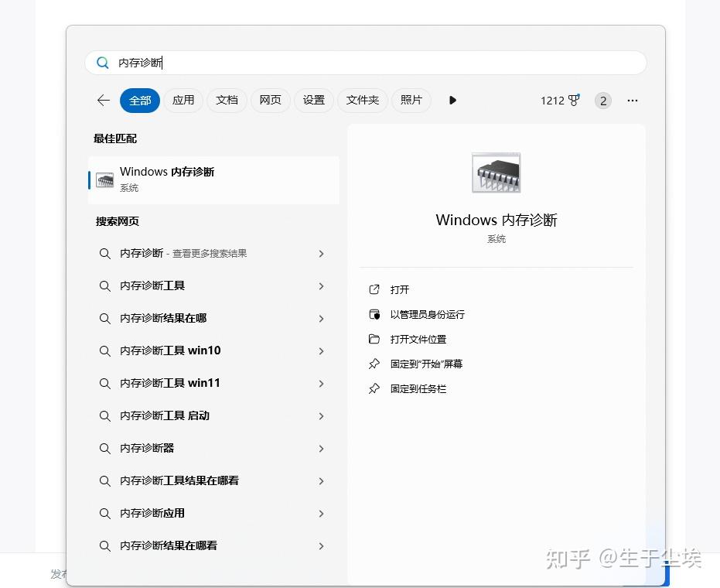Select the Windows 内存诊断 best match result
The height and width of the screenshot is (588, 720).
tap(214, 179)
